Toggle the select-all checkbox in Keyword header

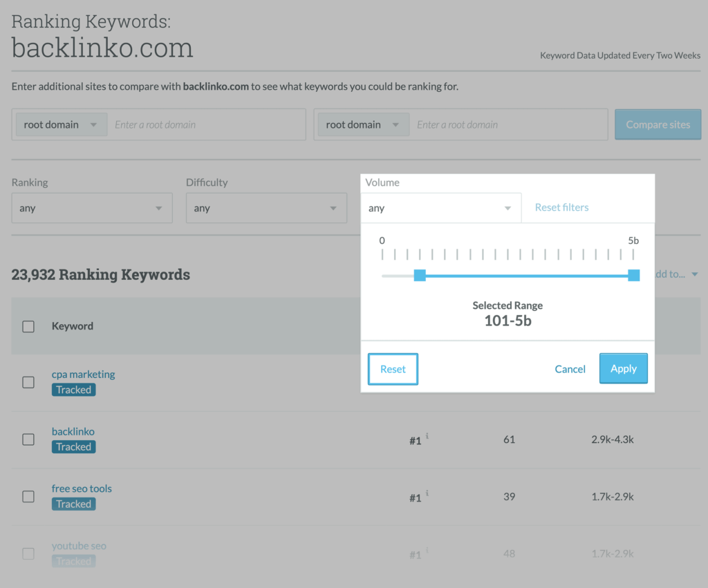[28, 327]
